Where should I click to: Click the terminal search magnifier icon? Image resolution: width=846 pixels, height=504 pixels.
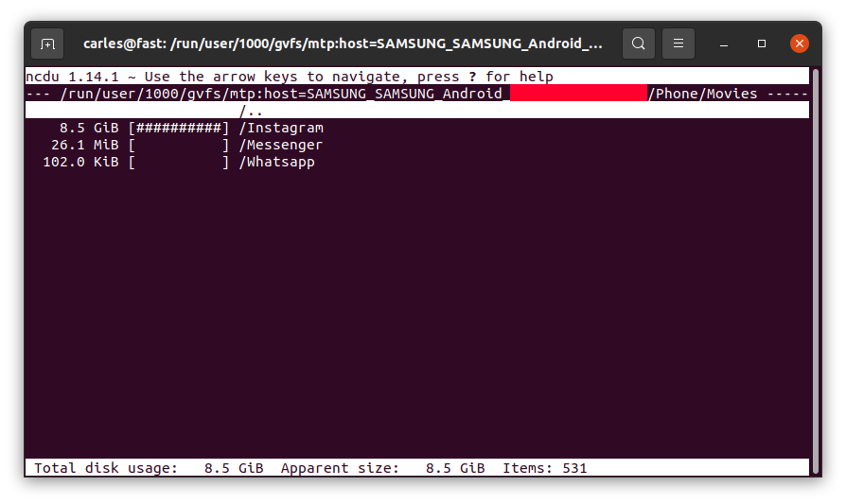pos(638,43)
